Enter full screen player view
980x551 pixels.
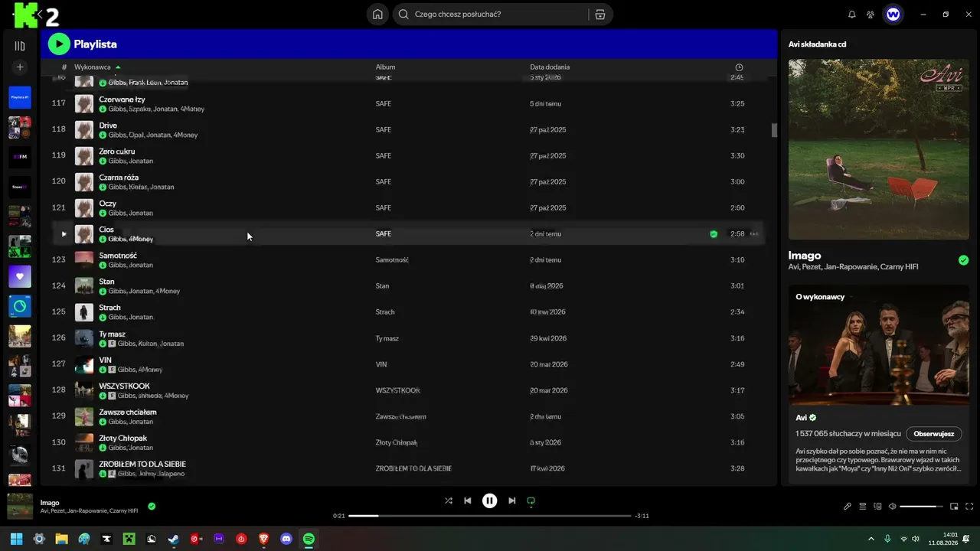(969, 506)
